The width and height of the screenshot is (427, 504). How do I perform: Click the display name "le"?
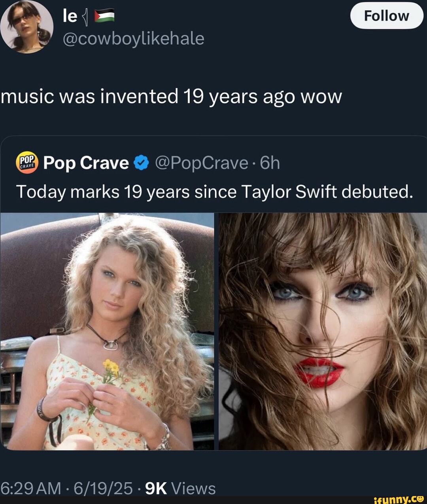coord(70,16)
